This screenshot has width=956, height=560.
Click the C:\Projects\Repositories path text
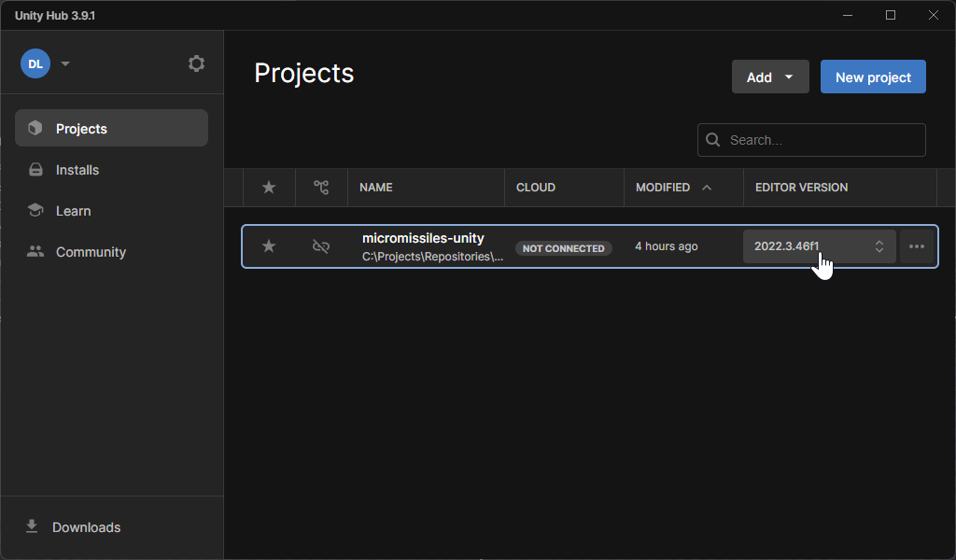[432, 257]
